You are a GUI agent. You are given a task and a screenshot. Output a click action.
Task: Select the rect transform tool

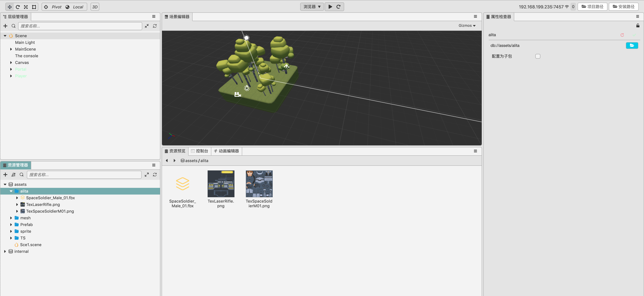[34, 7]
